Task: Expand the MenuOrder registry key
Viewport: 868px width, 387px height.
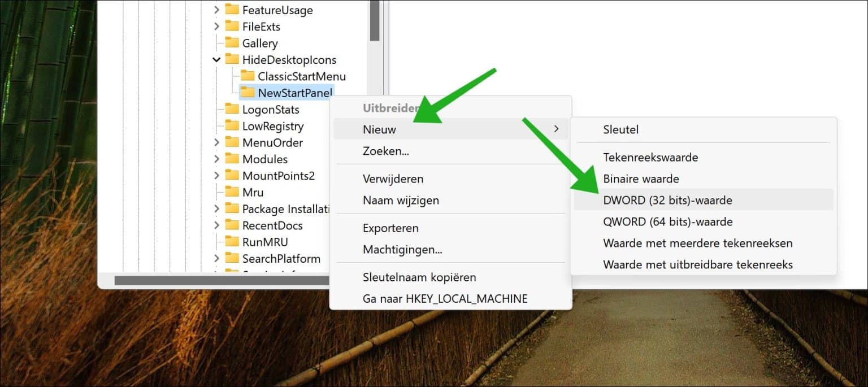Action: [216, 142]
